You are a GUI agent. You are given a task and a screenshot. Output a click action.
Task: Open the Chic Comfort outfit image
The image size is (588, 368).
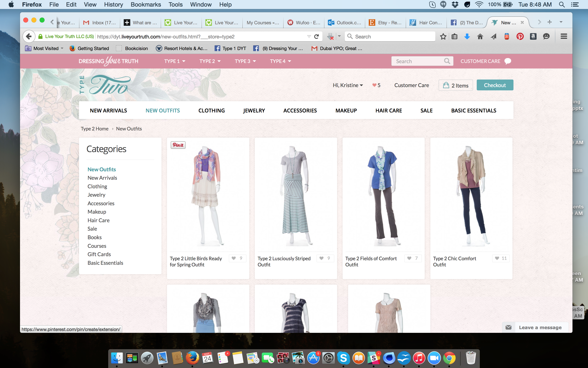point(471,196)
